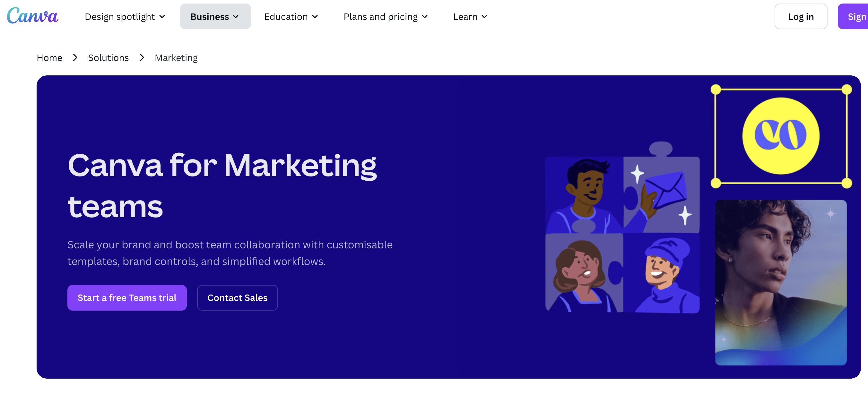The width and height of the screenshot is (868, 403).
Task: Open the Education menu
Action: pyautogui.click(x=291, y=16)
